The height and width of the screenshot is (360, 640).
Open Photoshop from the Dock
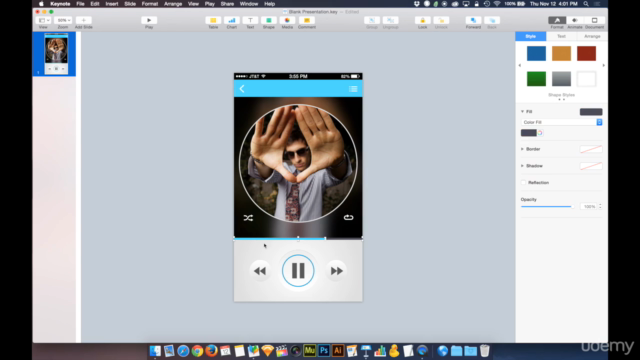pyautogui.click(x=324, y=351)
